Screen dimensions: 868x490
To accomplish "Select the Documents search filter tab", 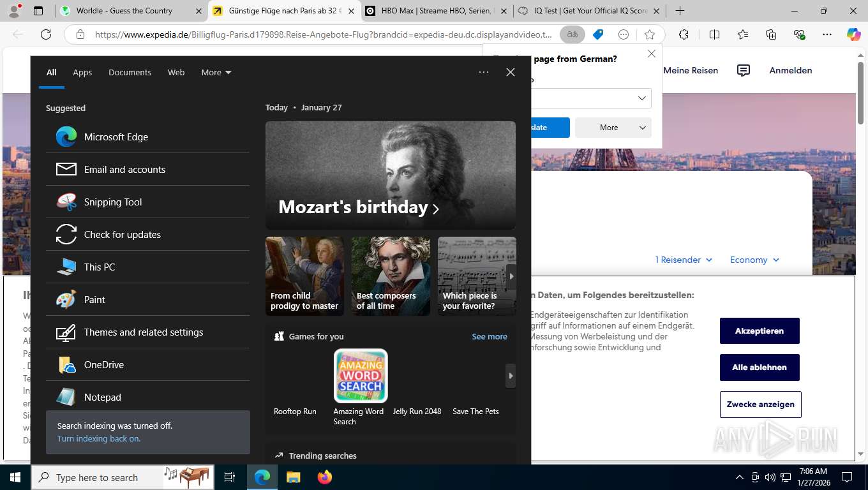I will (x=130, y=72).
